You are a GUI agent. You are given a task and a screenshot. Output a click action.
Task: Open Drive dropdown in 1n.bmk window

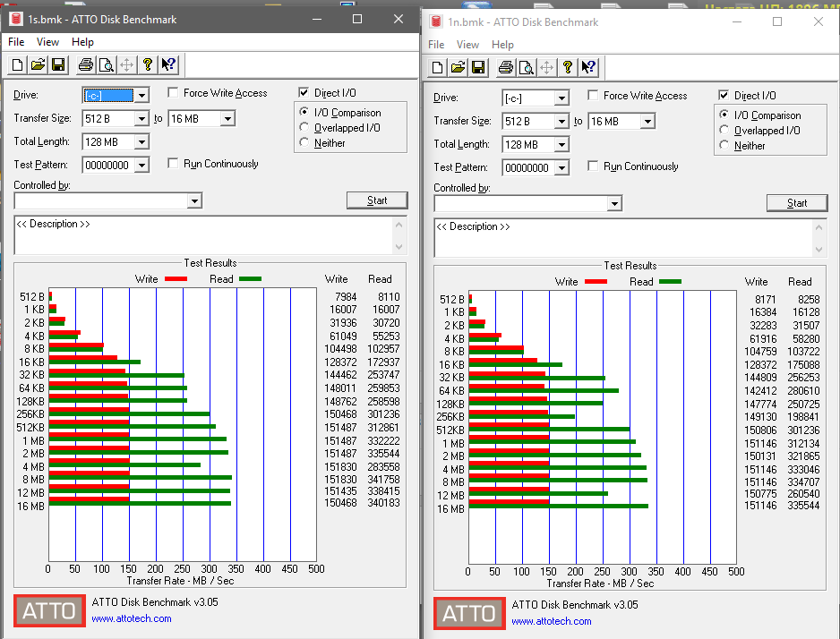[x=561, y=98]
